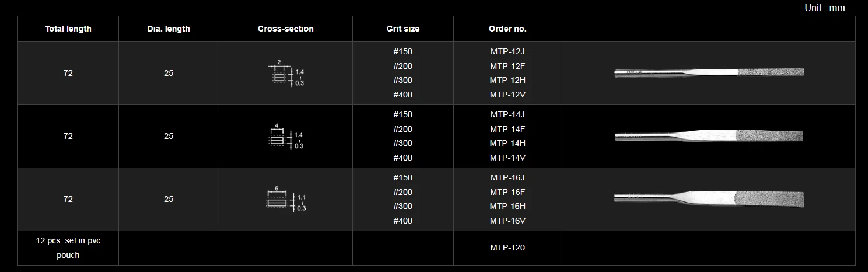The width and height of the screenshot is (868, 272).
Task: Click the 2mm cross-section diagram icon
Action: [x=285, y=74]
